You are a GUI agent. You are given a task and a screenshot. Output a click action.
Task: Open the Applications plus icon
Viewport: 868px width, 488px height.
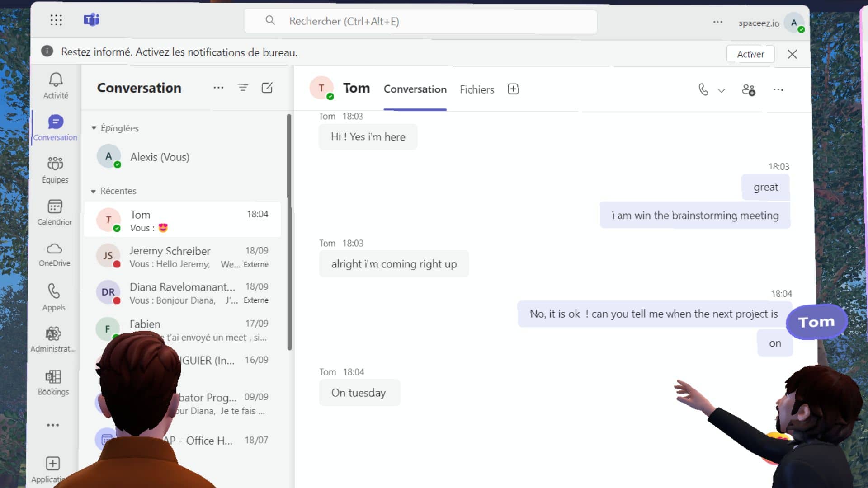click(x=53, y=464)
